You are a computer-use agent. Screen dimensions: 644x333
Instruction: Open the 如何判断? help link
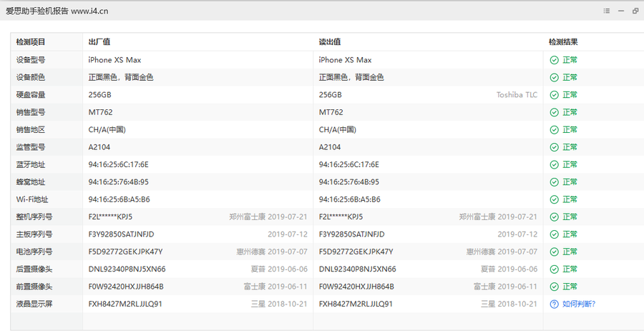pos(578,304)
